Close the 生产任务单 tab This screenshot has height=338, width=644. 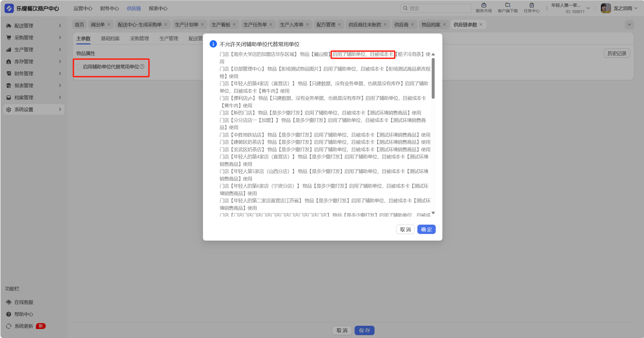pos(271,24)
